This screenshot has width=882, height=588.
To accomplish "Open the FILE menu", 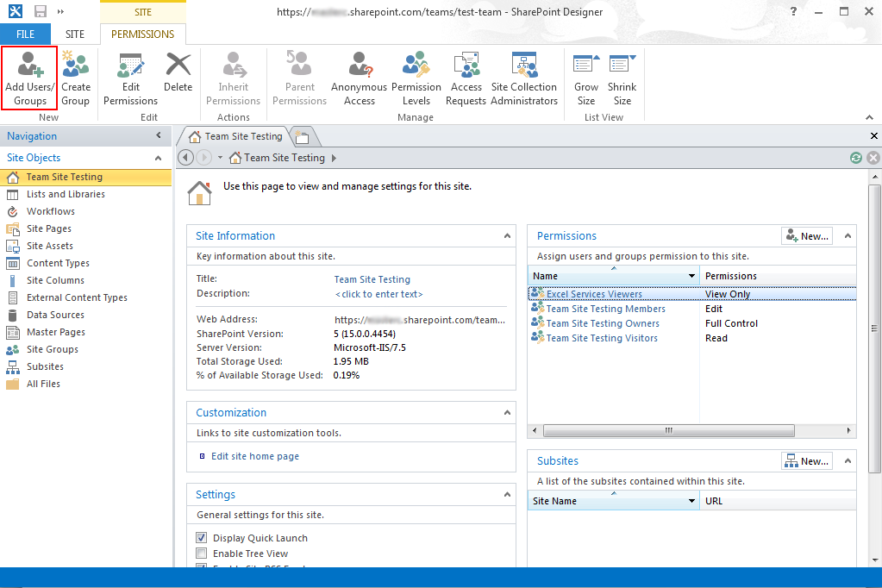I will pyautogui.click(x=26, y=34).
